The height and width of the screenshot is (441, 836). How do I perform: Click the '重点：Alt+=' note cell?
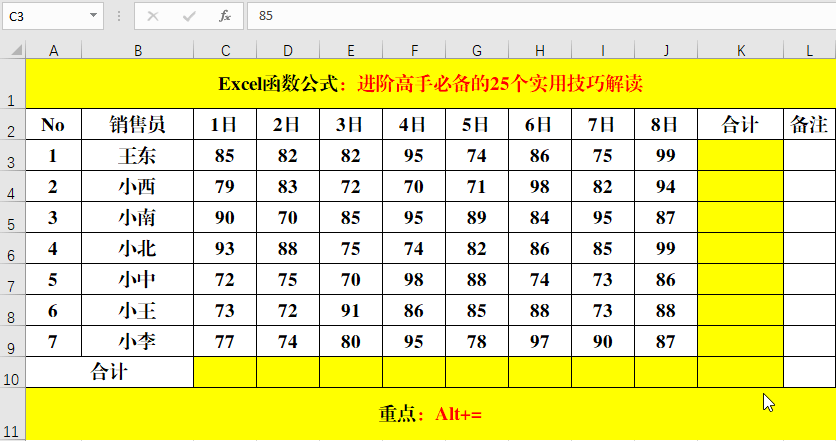[x=431, y=414]
